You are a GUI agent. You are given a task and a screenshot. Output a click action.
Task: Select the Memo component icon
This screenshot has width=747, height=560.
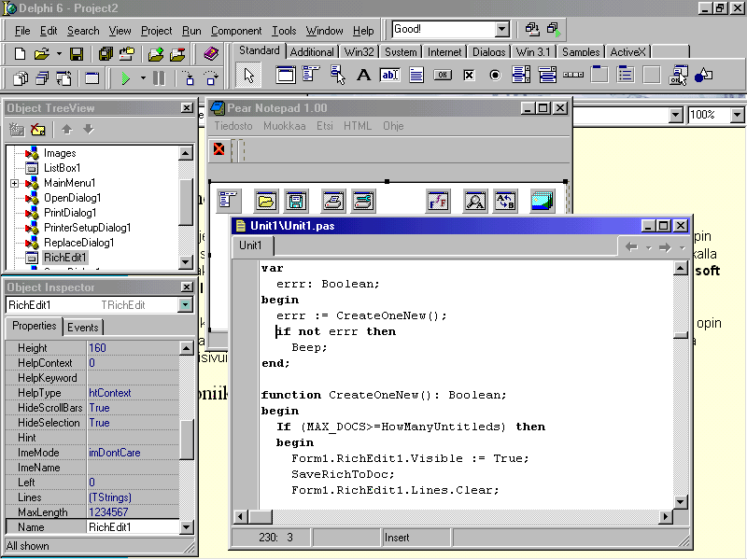point(416,75)
